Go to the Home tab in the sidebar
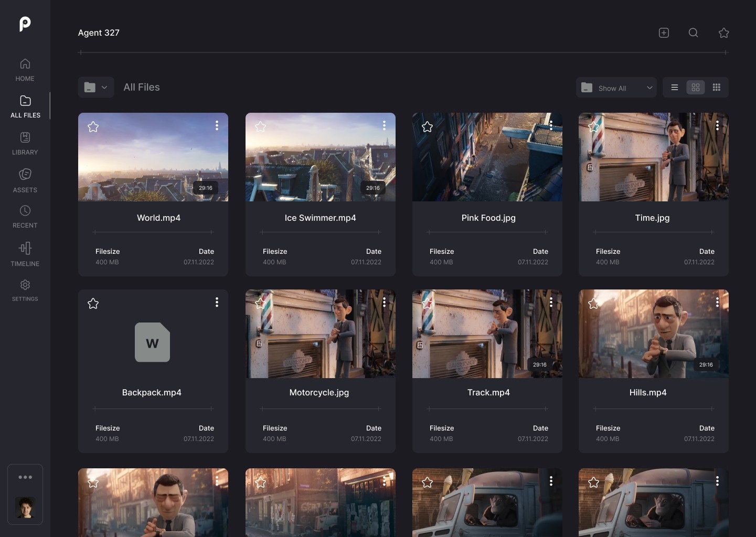The image size is (756, 537). coord(25,70)
